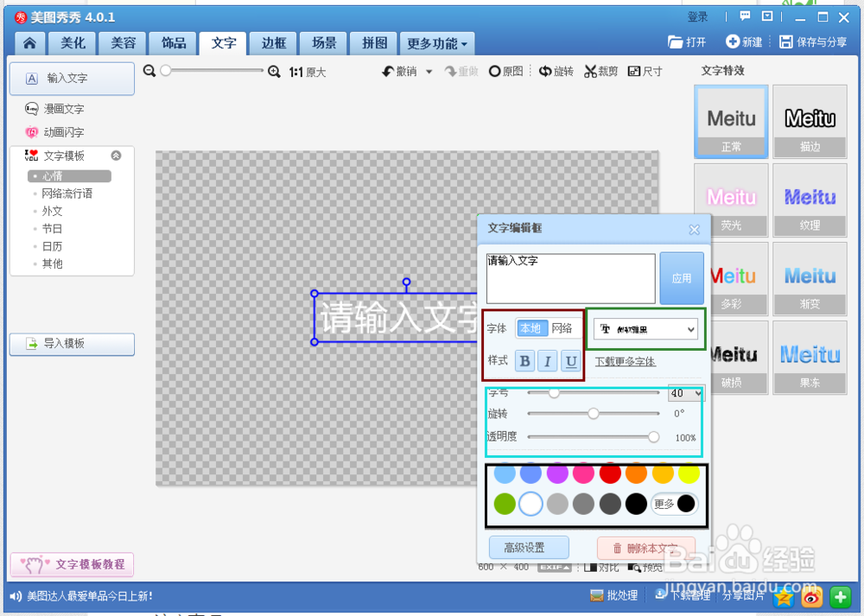The height and width of the screenshot is (616, 864).
Task: Toggle bold B style
Action: click(x=525, y=361)
